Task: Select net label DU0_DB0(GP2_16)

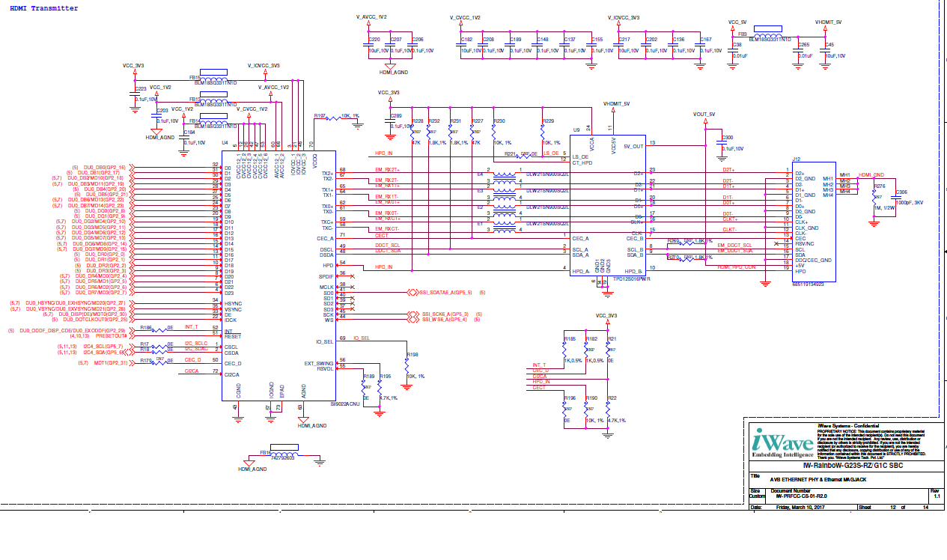Action: [104, 167]
